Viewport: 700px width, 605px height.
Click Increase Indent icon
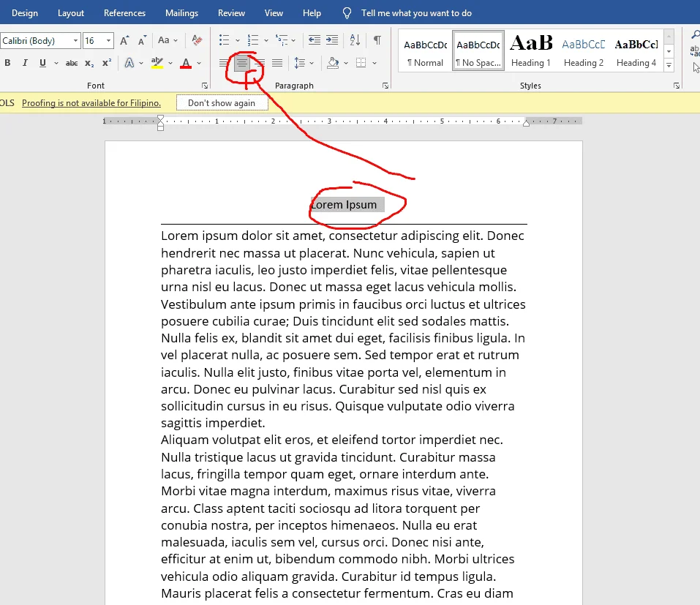coord(331,40)
